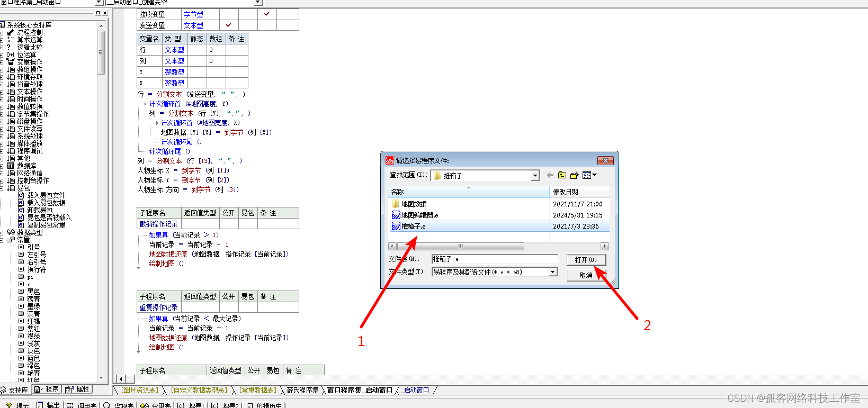868x408 pixels.
Task: Open the 变量表 variable panel
Action: 155,405
